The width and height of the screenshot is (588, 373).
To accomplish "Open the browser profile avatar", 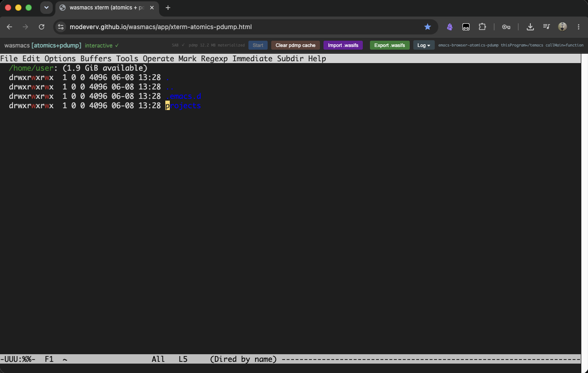I will tap(563, 27).
